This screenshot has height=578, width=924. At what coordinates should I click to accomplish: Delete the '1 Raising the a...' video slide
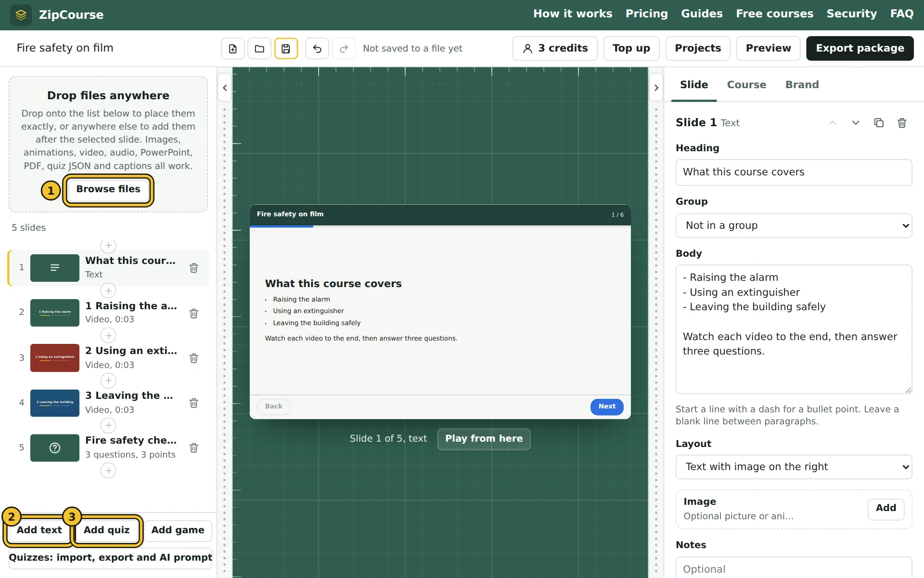coord(194,314)
